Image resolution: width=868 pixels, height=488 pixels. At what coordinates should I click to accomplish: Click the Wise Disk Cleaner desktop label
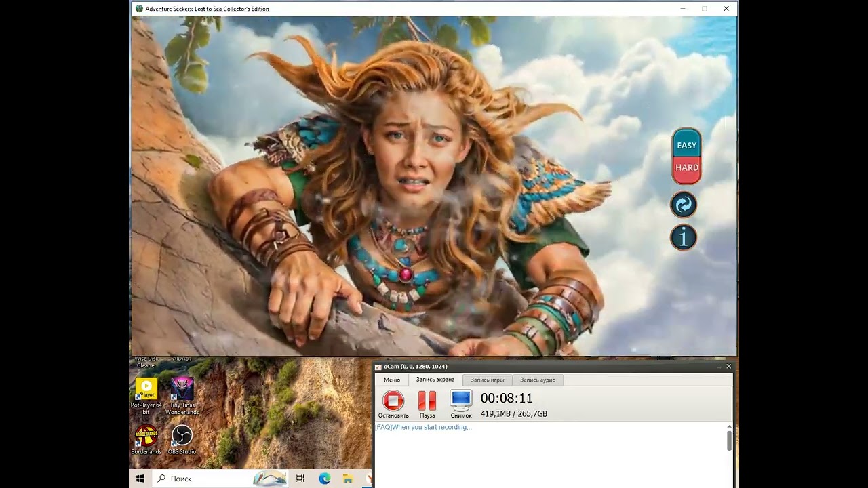click(146, 362)
